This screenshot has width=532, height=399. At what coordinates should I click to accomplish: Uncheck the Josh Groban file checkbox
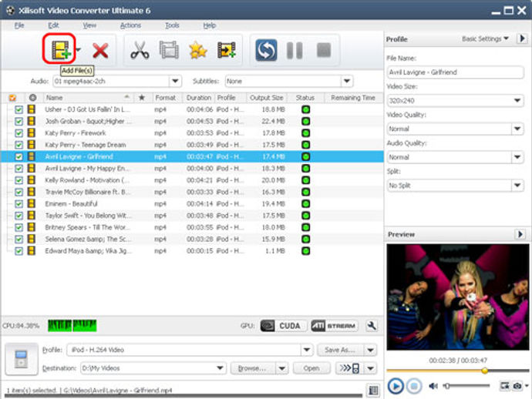[x=19, y=122]
